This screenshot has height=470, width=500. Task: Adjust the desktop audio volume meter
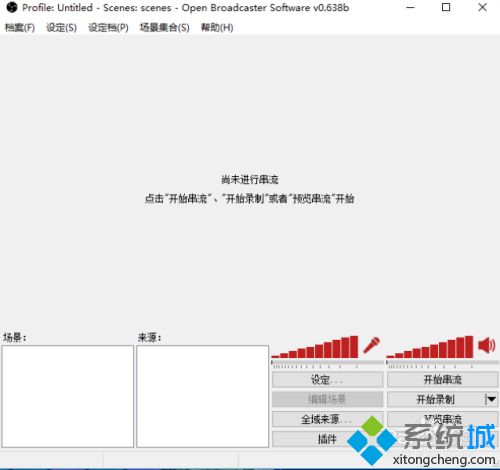click(x=430, y=347)
